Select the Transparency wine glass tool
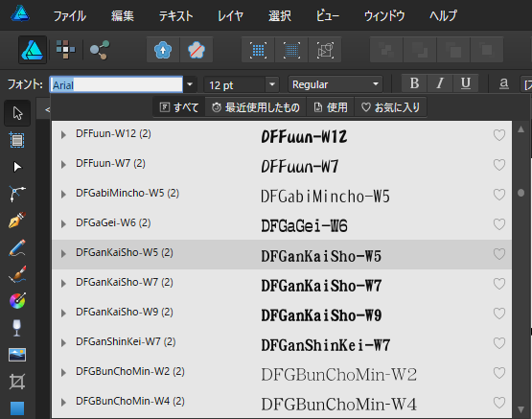532x419 pixels. pyautogui.click(x=16, y=328)
